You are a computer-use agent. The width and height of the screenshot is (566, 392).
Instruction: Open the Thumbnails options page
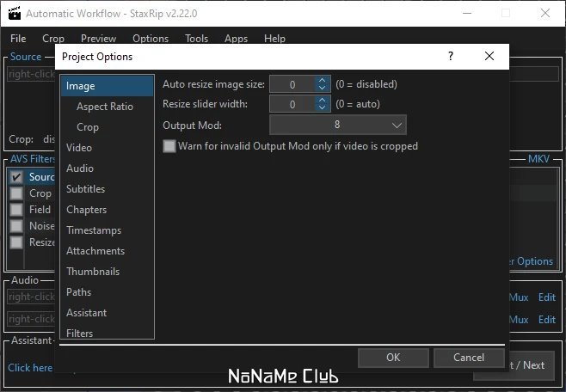[x=93, y=271]
